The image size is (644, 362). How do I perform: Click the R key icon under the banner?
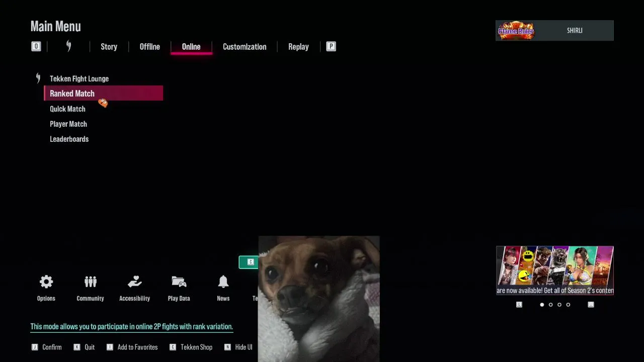pyautogui.click(x=591, y=304)
